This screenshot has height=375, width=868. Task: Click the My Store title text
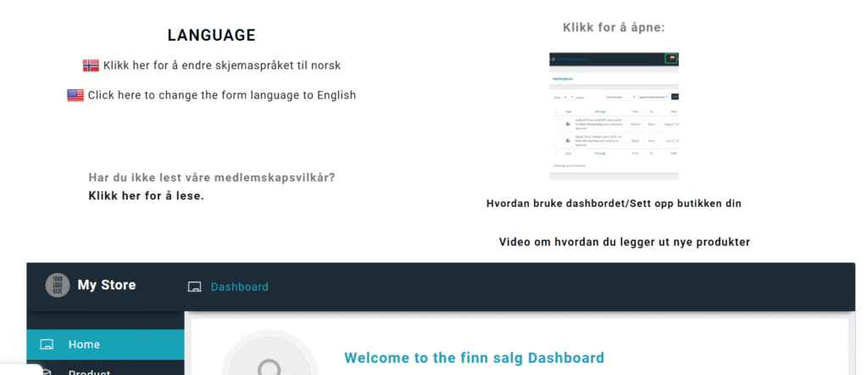pos(106,285)
